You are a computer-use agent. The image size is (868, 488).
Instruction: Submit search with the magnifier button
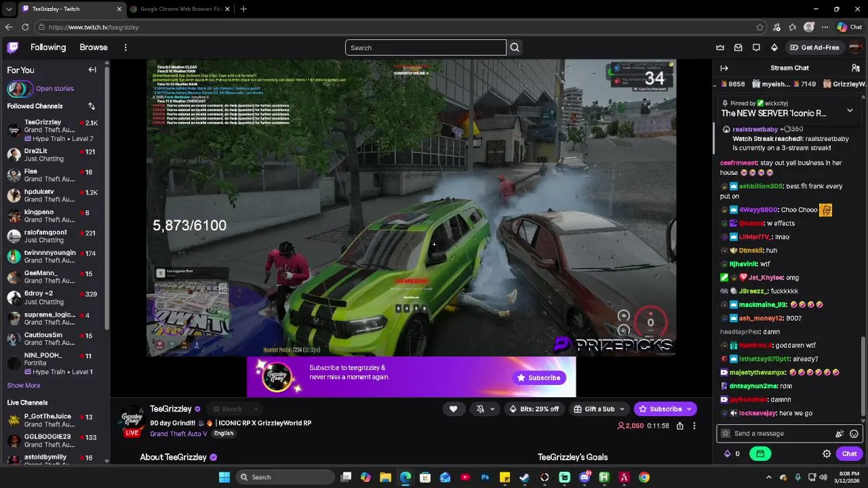tap(515, 47)
